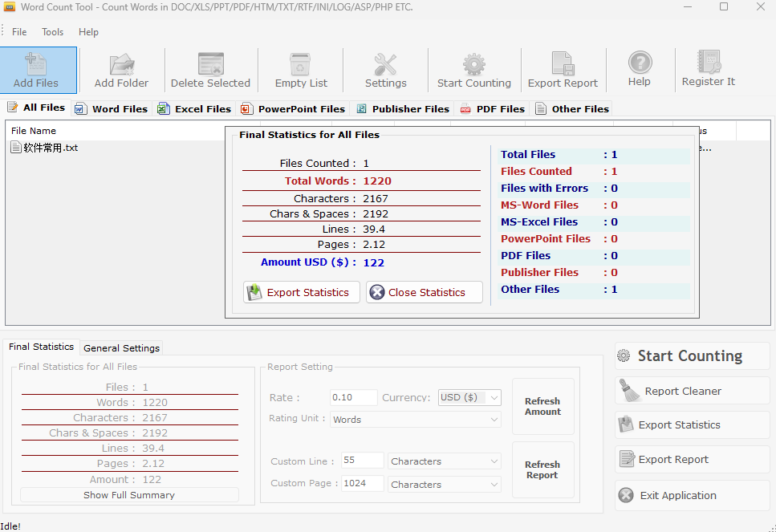The height and width of the screenshot is (532, 776).
Task: Click the Add Folder toolbar icon
Action: [122, 64]
